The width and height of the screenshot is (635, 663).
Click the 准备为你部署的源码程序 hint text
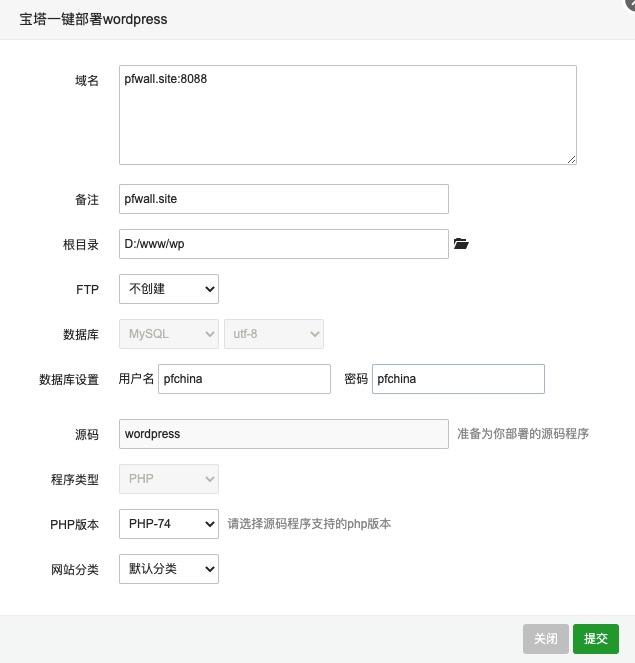point(523,434)
